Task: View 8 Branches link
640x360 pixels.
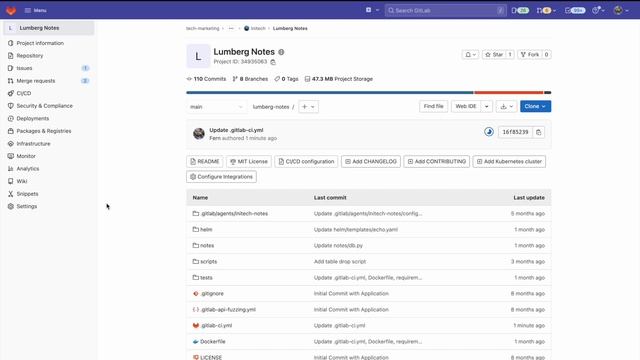Action: point(250,79)
